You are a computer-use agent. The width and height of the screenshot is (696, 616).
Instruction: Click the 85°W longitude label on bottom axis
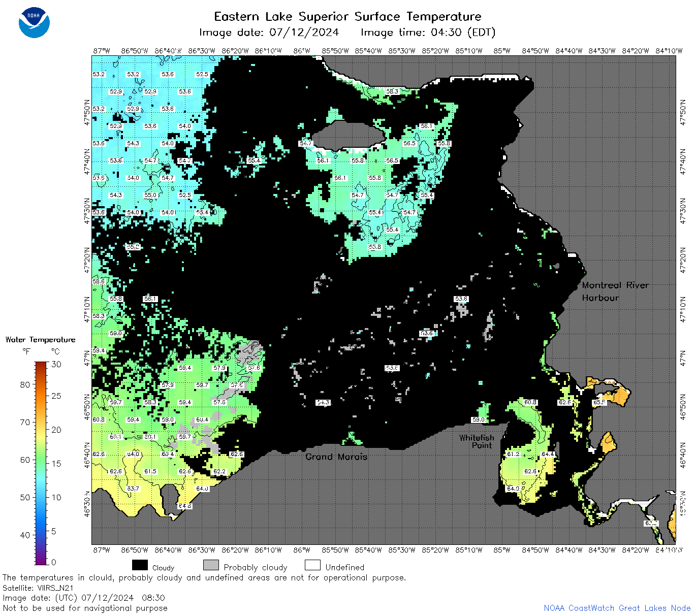pos(502,549)
